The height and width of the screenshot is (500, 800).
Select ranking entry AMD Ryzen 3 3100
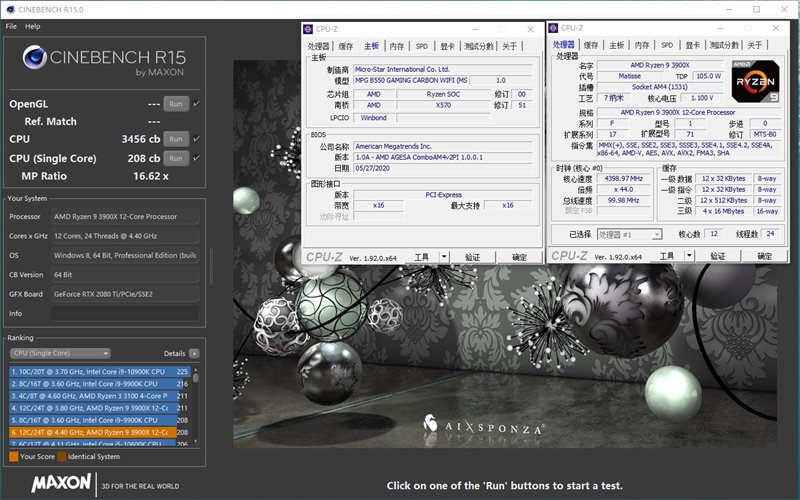[99, 396]
